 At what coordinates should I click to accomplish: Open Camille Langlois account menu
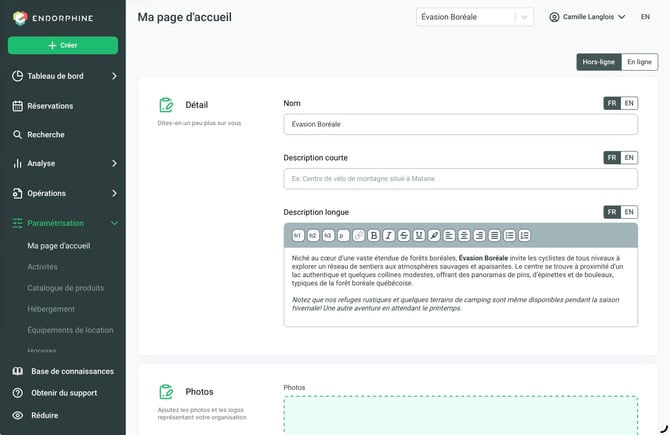588,17
